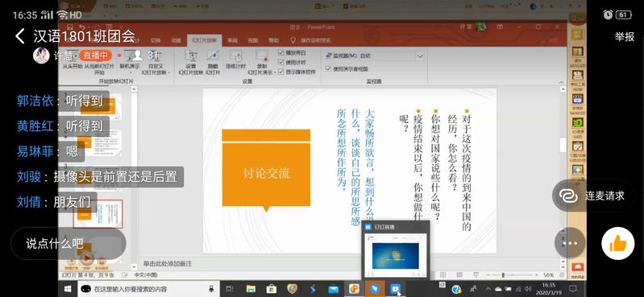
Task: Click the 录制幻灯片演示 icon
Action: 262,63
